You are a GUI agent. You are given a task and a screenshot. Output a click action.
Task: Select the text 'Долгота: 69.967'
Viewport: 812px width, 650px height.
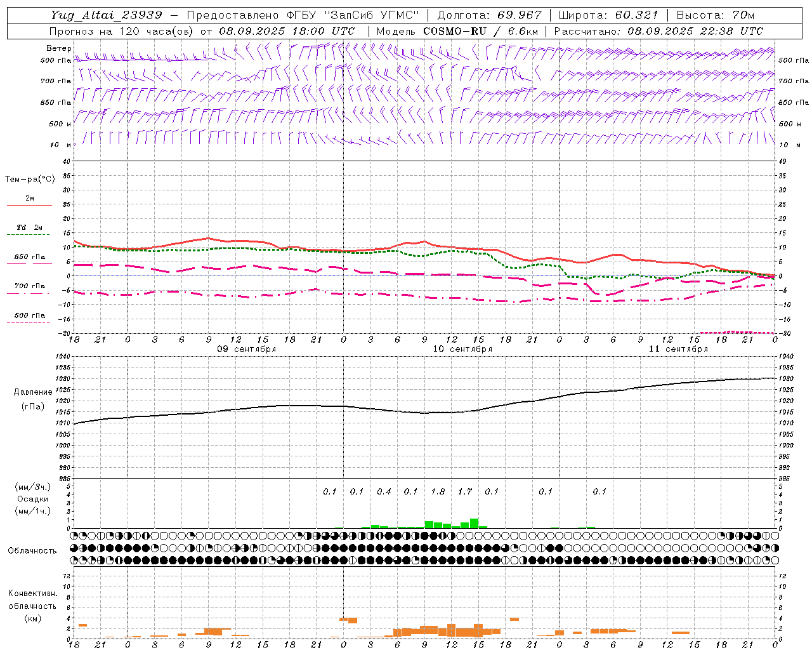[x=490, y=15]
